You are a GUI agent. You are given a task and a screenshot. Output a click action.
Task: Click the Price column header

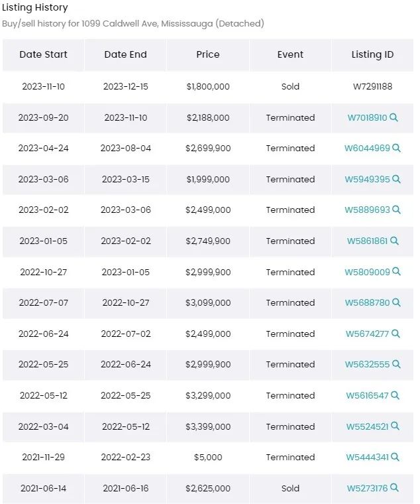[208, 54]
